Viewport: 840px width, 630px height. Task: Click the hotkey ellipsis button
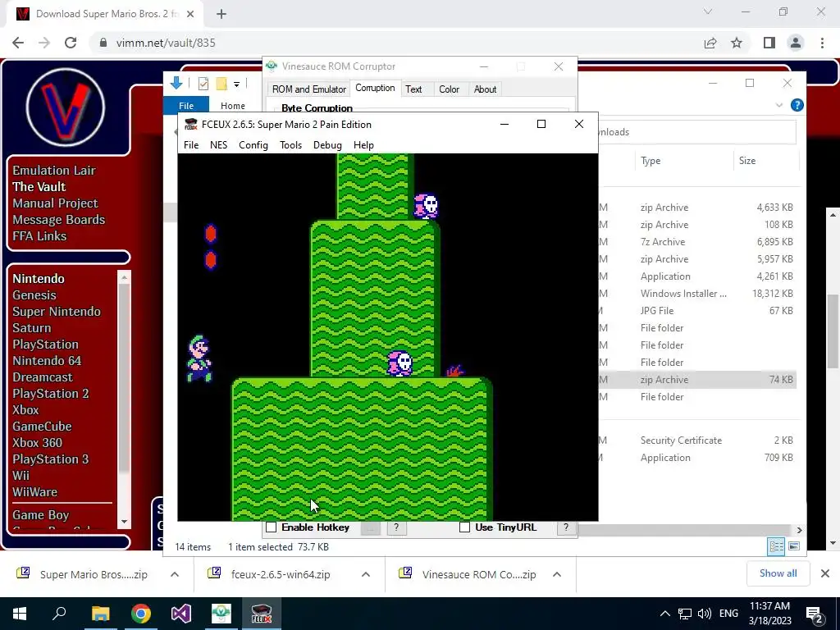click(x=370, y=527)
